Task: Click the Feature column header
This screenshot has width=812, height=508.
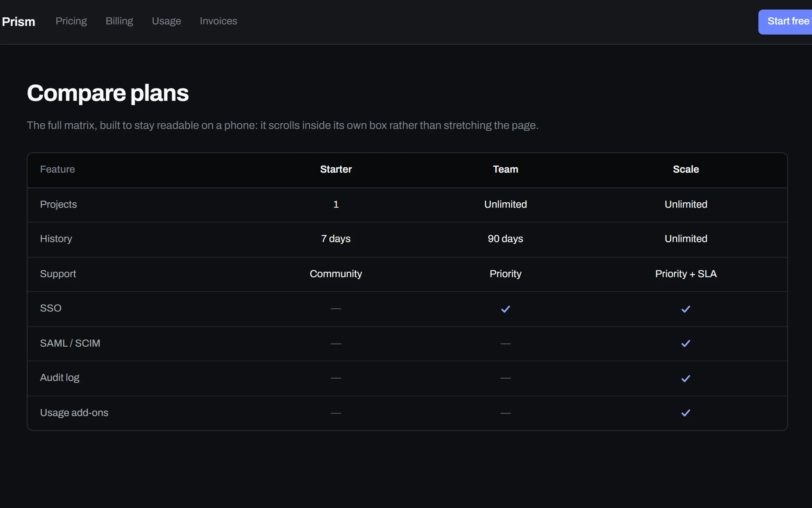Action: (x=58, y=169)
